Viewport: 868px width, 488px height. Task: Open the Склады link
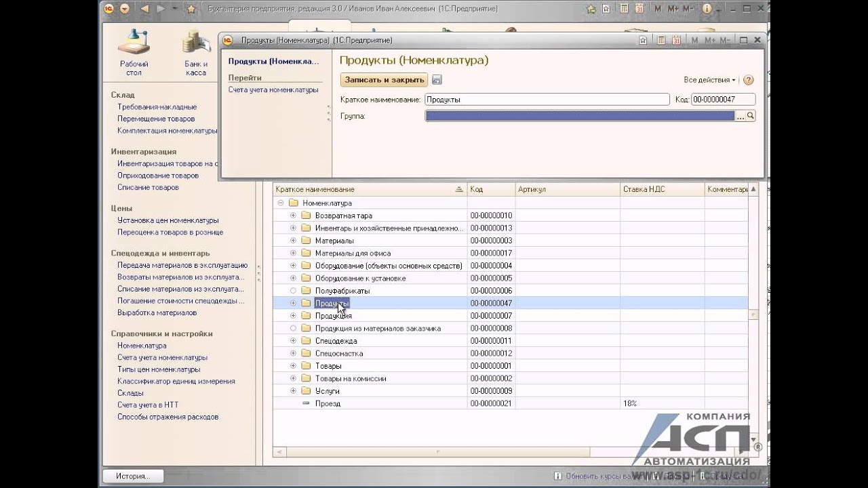[x=130, y=393]
